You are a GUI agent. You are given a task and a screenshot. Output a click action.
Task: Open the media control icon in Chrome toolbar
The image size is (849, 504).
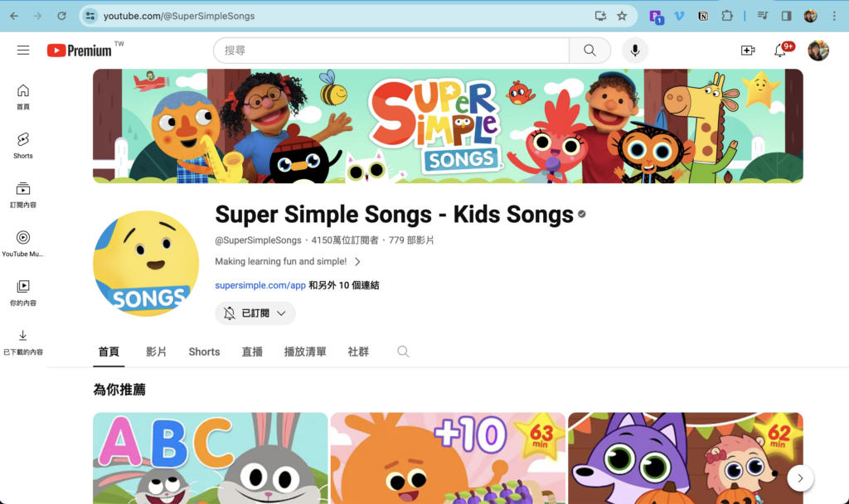763,16
